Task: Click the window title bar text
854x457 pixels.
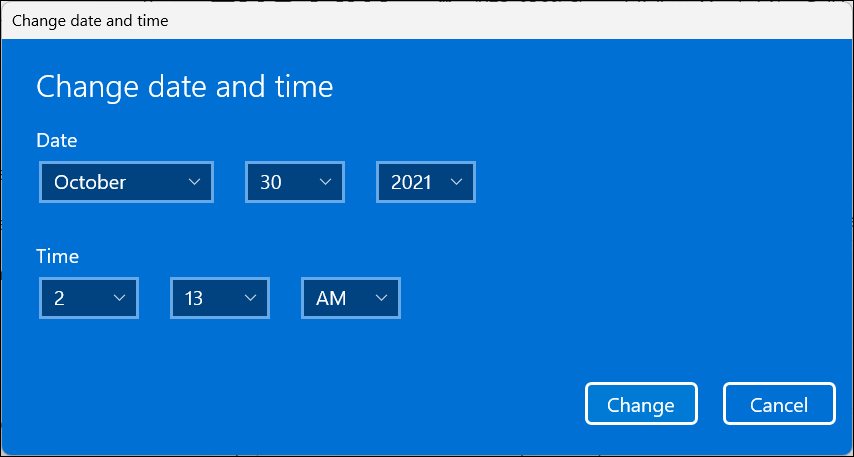Action: (90, 20)
